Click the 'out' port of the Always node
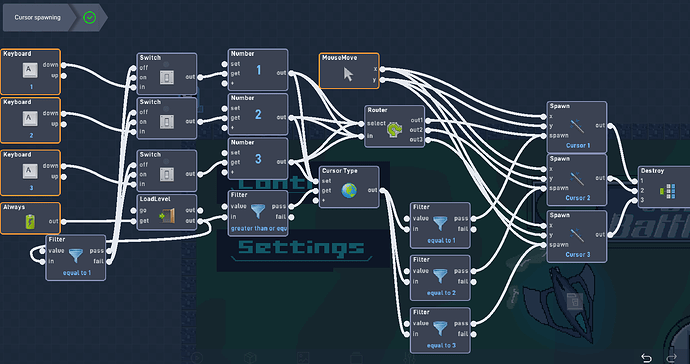Viewport: 690px width, 364px height. click(64, 221)
